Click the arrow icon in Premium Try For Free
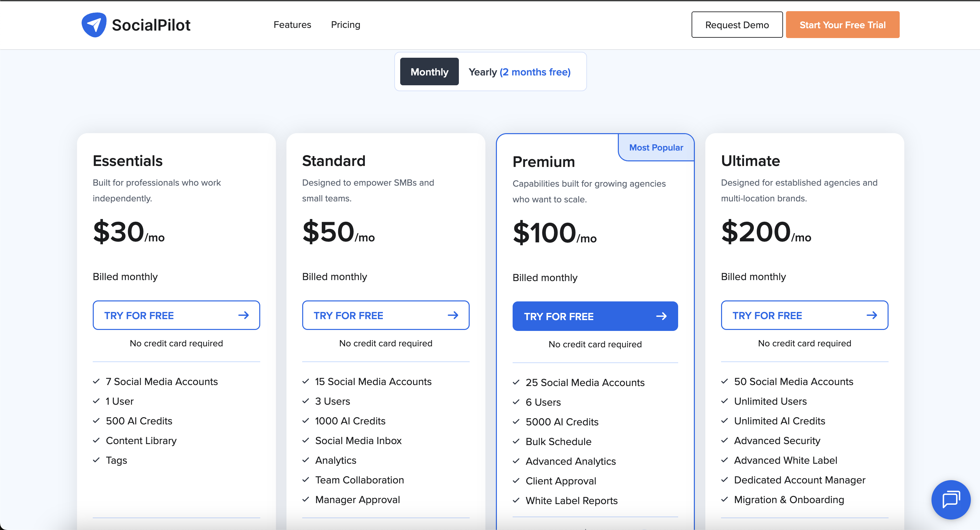The height and width of the screenshot is (530, 980). tap(661, 316)
